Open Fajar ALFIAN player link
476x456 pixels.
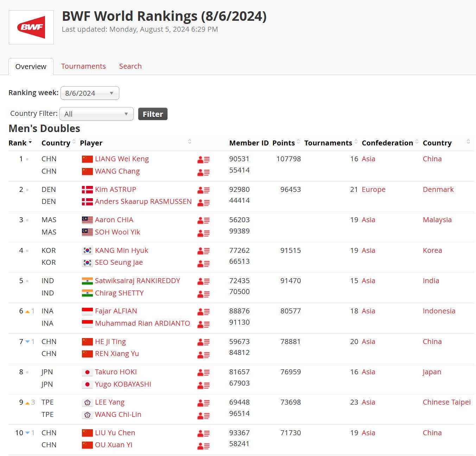tap(116, 311)
